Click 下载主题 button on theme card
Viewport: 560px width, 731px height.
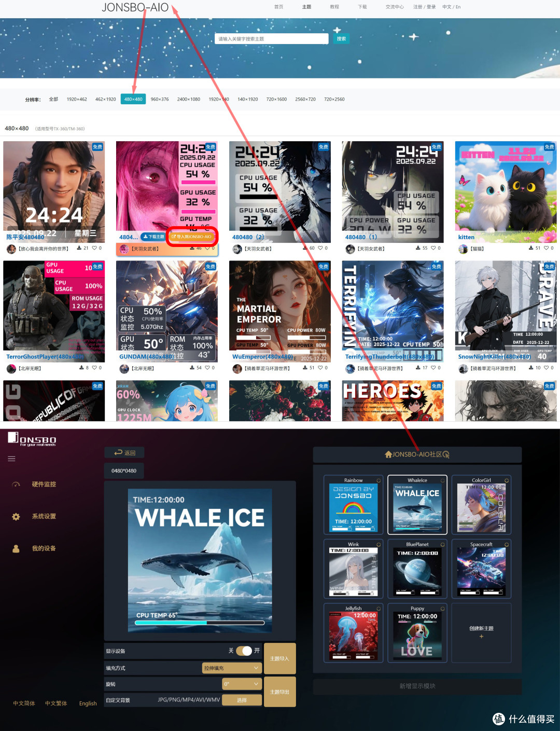click(x=153, y=237)
